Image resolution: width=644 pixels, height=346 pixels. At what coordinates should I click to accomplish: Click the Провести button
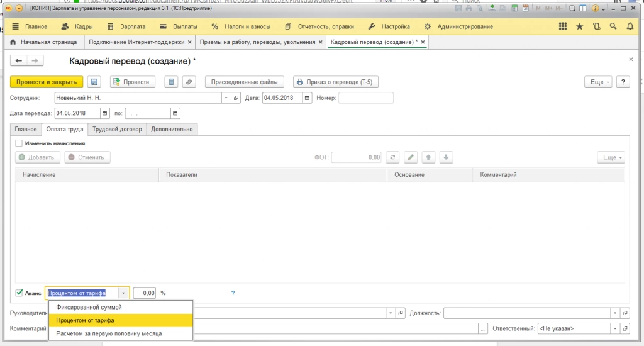pyautogui.click(x=132, y=82)
